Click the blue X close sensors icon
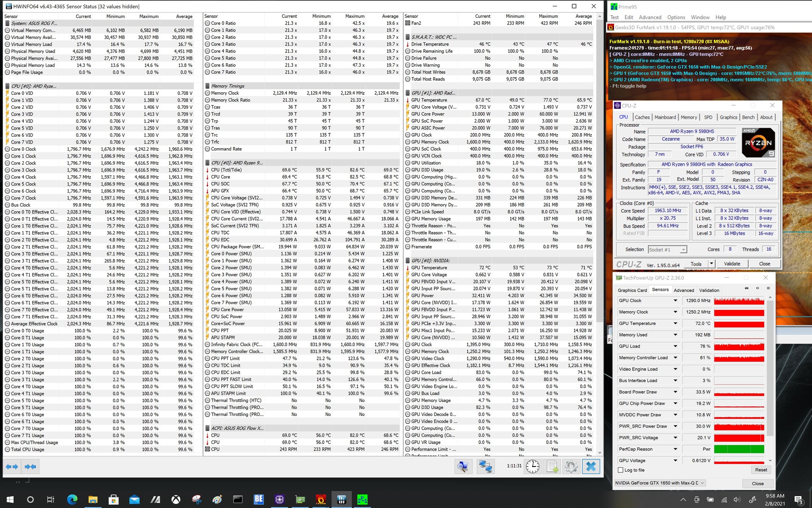The image size is (812, 508). click(x=591, y=467)
